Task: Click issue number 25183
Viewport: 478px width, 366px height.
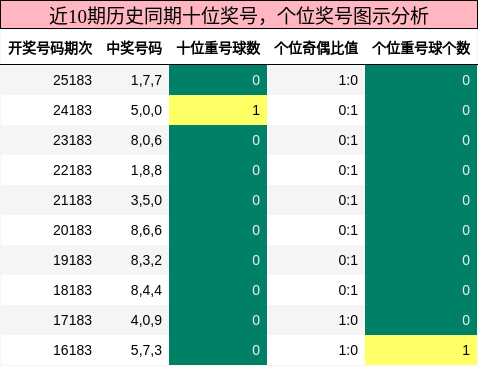Action: [72, 80]
